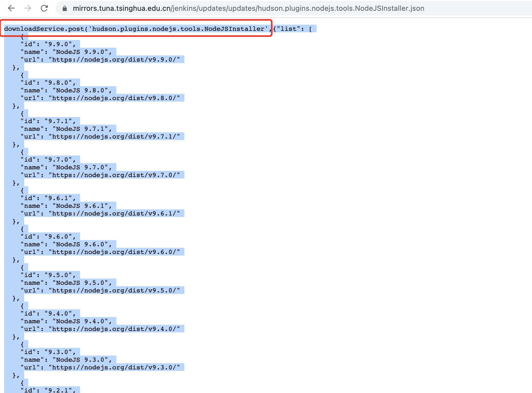Click the forward navigation arrow

click(x=28, y=8)
